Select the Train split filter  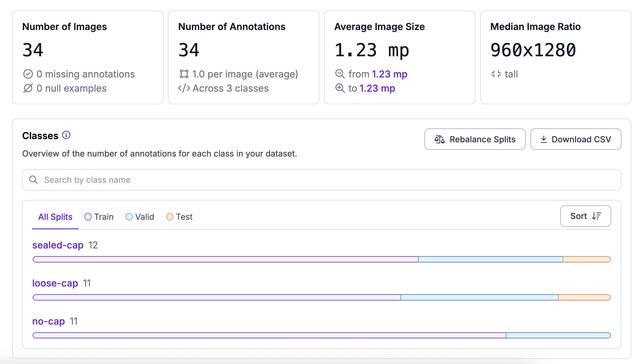click(x=99, y=217)
